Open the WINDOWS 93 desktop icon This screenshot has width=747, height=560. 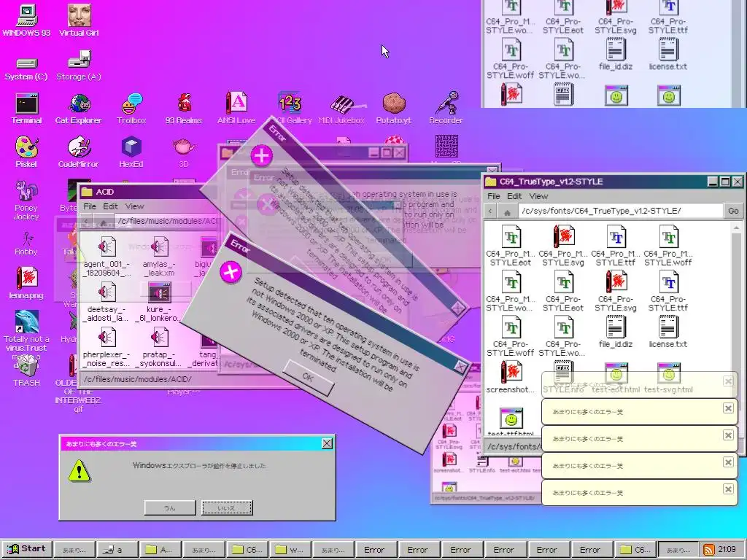[x=27, y=21]
